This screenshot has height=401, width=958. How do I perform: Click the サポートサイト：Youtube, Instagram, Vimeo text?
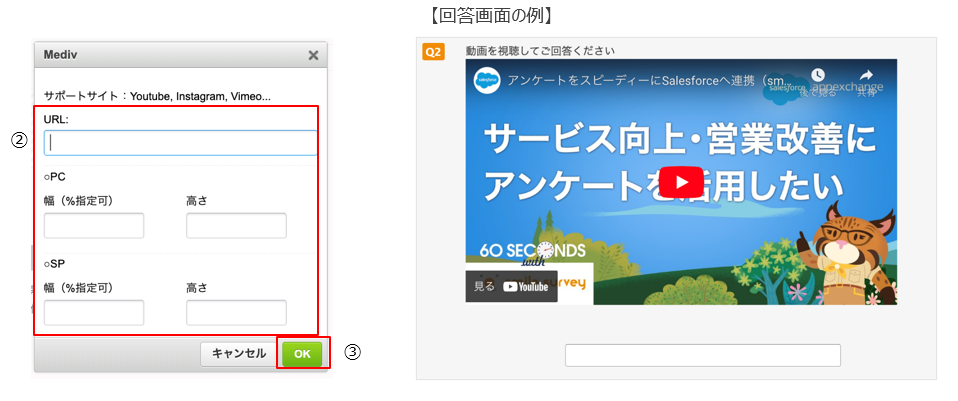tap(157, 97)
